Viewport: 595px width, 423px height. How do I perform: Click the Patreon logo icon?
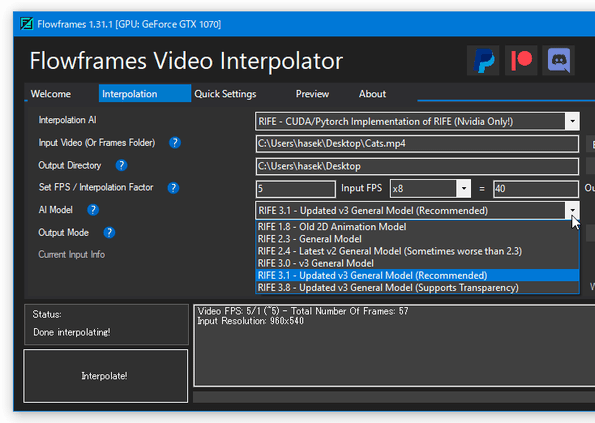[x=521, y=60]
